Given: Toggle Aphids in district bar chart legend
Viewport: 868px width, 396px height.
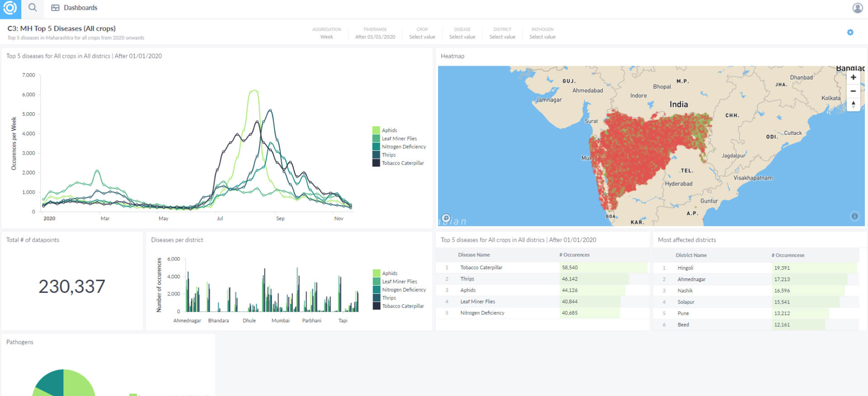Looking at the screenshot, I should coord(385,273).
